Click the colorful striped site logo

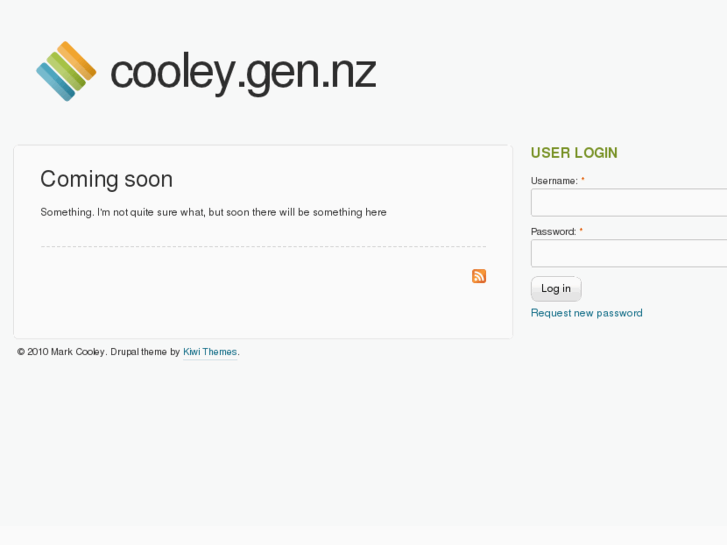coord(66,71)
